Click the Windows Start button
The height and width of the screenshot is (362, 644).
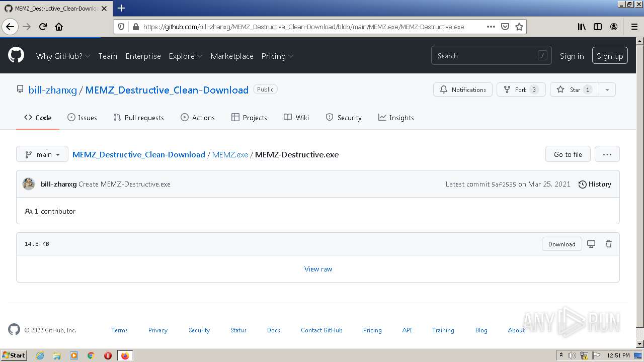[x=14, y=355]
